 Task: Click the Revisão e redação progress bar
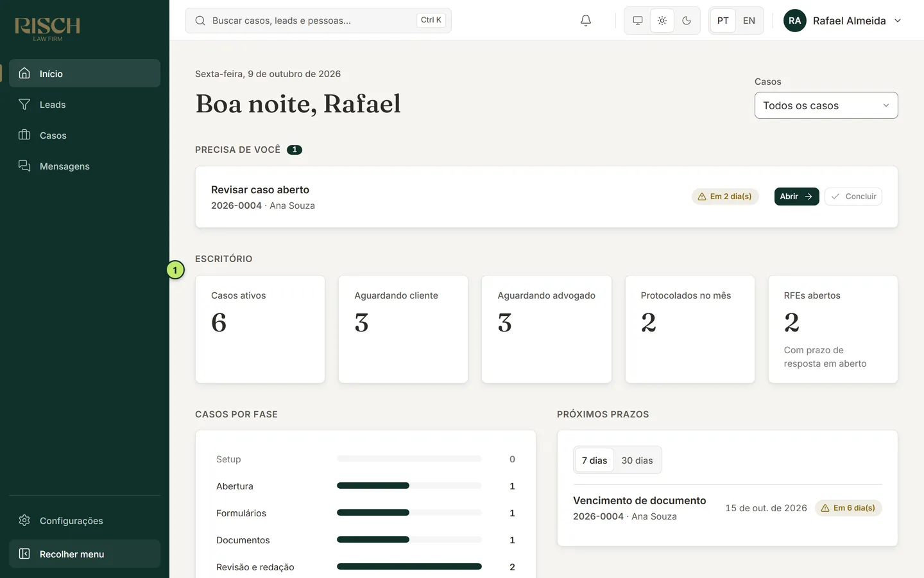[x=409, y=566]
